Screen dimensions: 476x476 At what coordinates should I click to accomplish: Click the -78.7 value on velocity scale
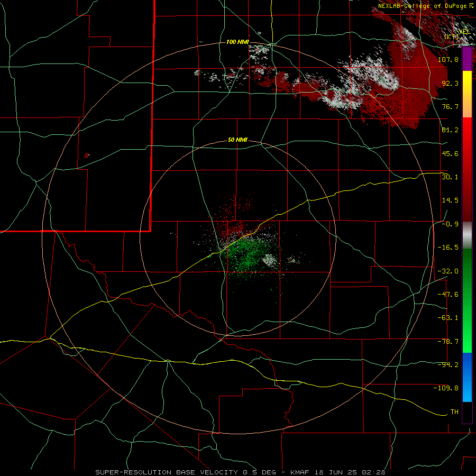click(448, 342)
